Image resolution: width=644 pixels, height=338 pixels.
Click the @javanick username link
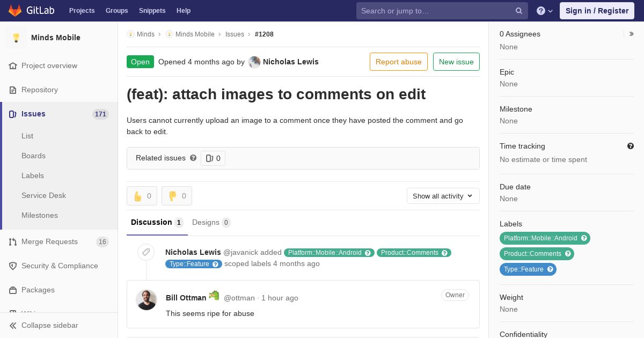[x=240, y=252]
